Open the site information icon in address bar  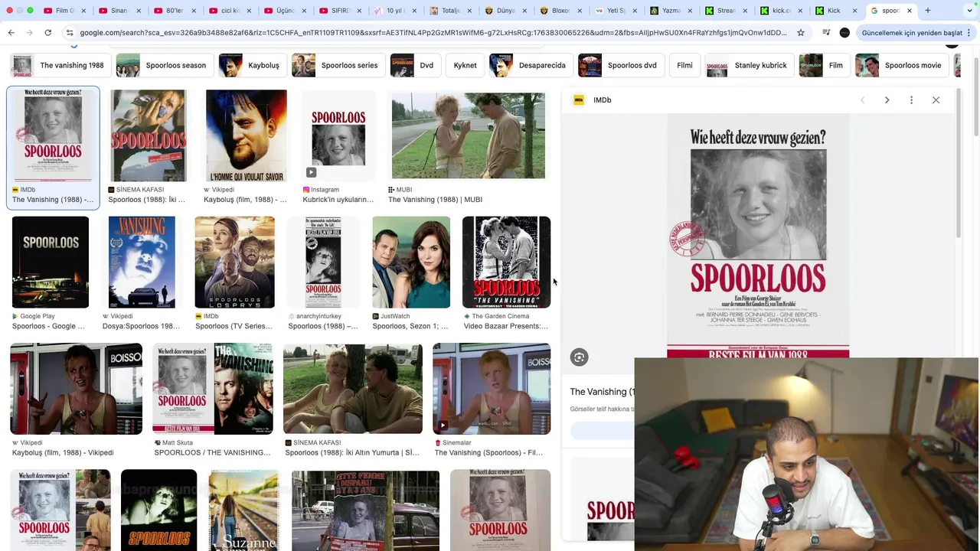(x=70, y=33)
